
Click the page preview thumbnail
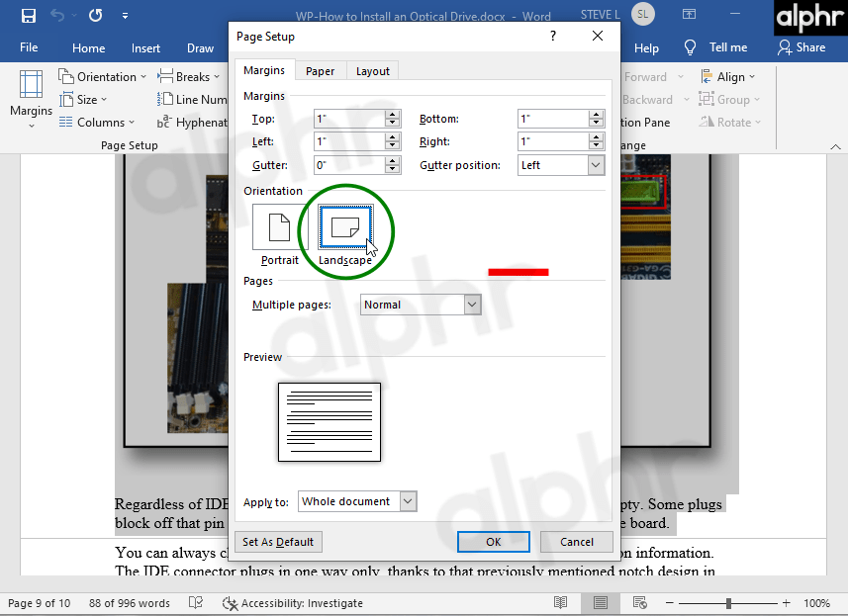tap(330, 422)
